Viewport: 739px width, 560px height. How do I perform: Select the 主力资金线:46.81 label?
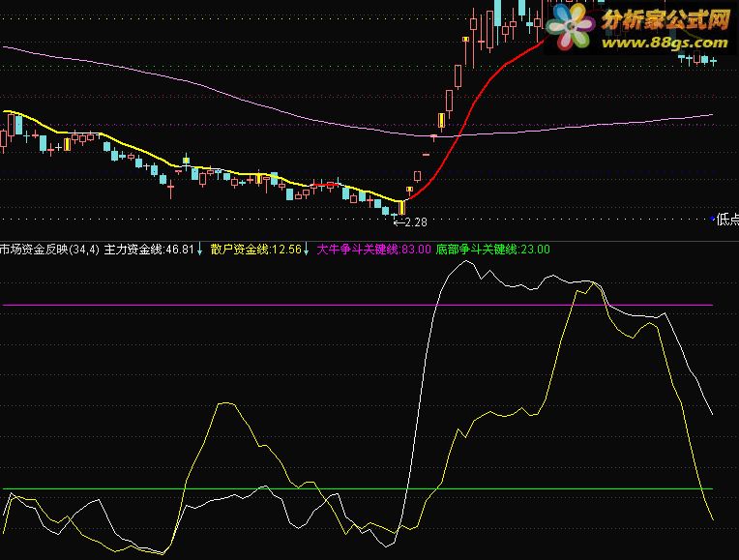coord(149,250)
